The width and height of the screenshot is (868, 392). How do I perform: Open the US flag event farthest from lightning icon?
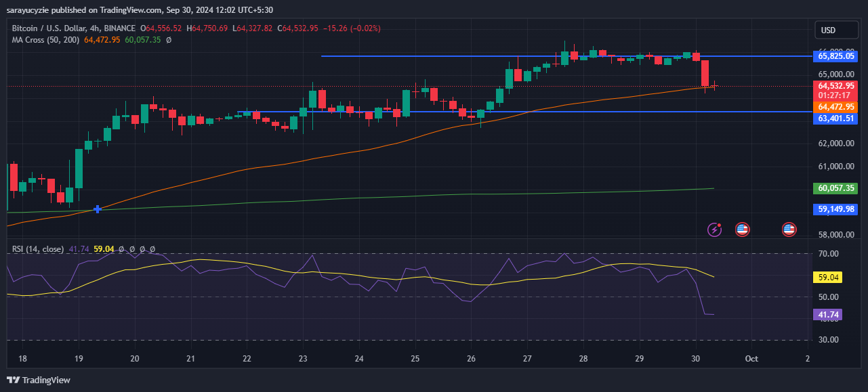point(789,230)
